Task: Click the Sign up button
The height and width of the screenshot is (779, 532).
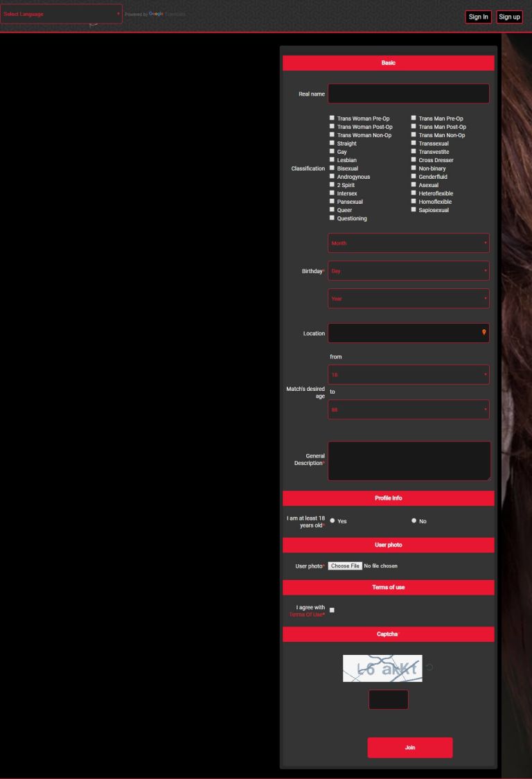Action: click(x=509, y=17)
